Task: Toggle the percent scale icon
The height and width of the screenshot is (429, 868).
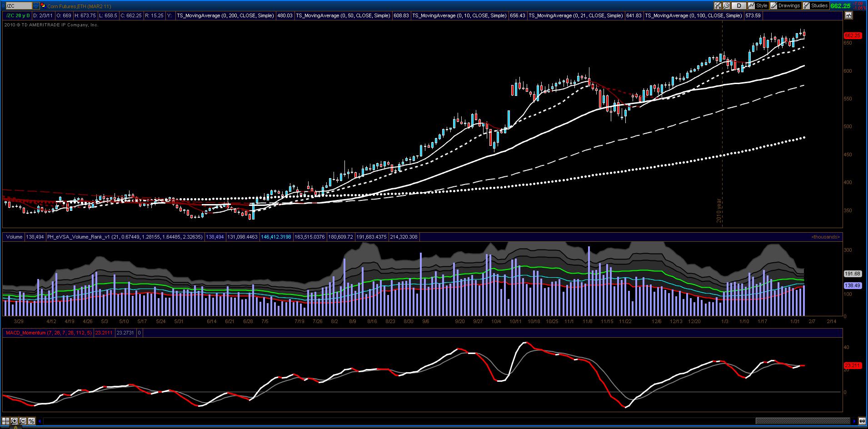Action: coord(32,421)
